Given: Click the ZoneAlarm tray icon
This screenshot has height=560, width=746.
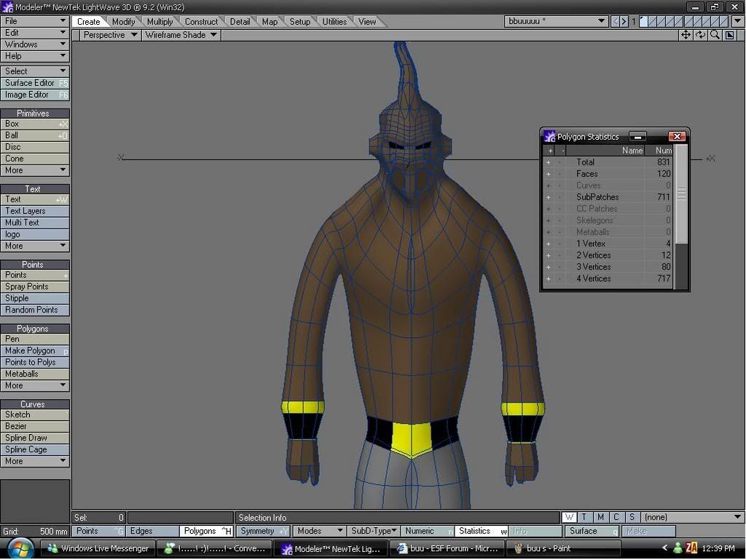Looking at the screenshot, I should [691, 548].
